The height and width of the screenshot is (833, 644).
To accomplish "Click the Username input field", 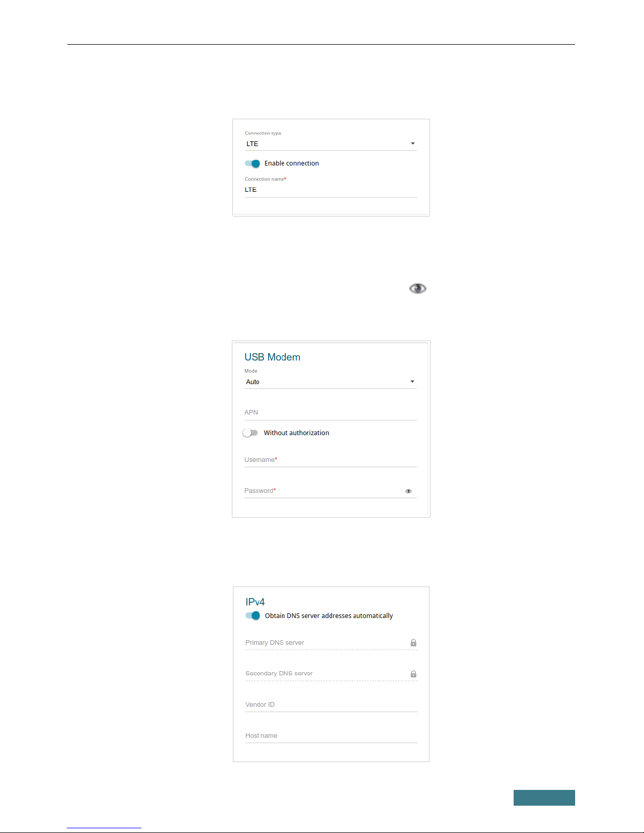I will (x=331, y=460).
